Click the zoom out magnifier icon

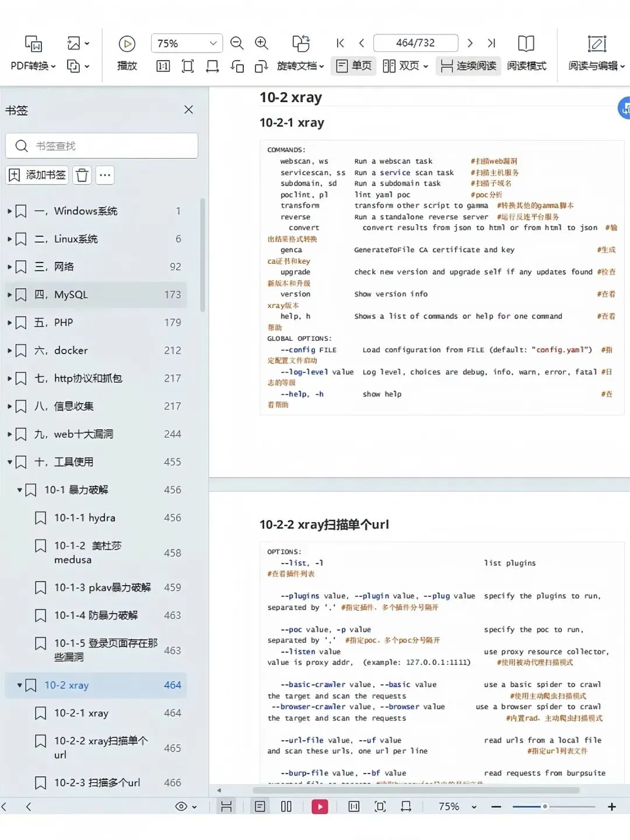coord(236,43)
